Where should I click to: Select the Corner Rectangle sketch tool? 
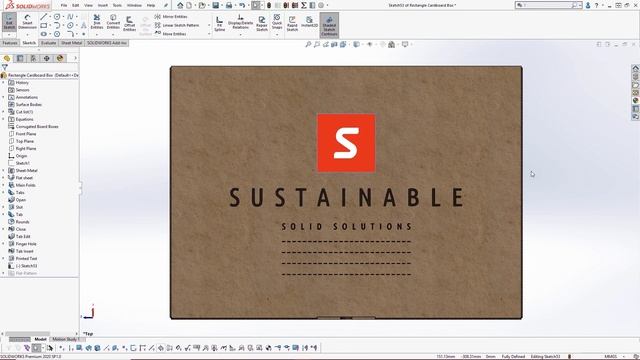tap(44, 25)
